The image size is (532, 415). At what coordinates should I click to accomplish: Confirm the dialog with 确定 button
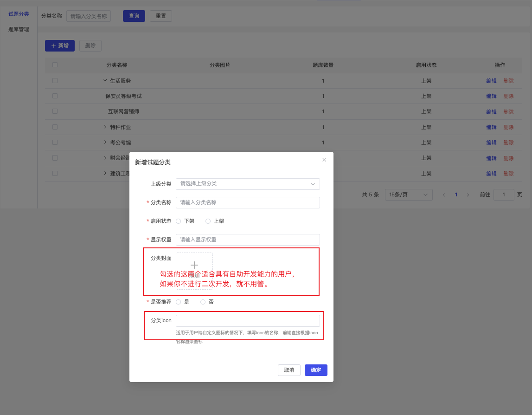pos(315,370)
